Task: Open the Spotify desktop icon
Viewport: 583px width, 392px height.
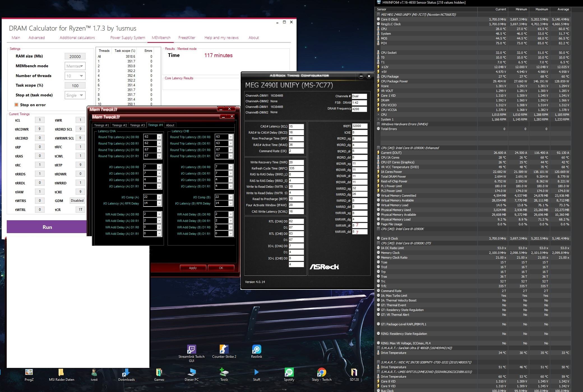Action: (x=289, y=373)
